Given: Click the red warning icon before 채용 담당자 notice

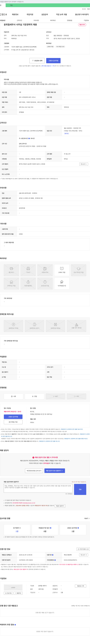Looking at the screenshot, I should [x=33, y=458].
